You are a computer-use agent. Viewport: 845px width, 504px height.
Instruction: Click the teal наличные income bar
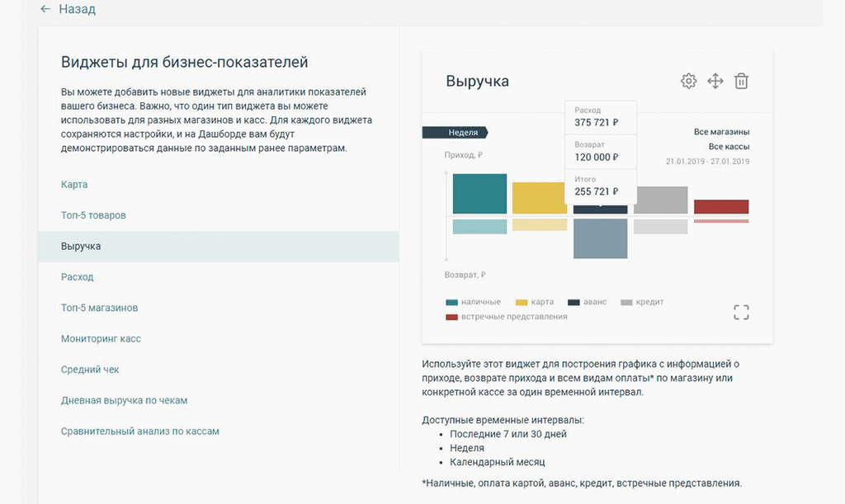click(479, 194)
